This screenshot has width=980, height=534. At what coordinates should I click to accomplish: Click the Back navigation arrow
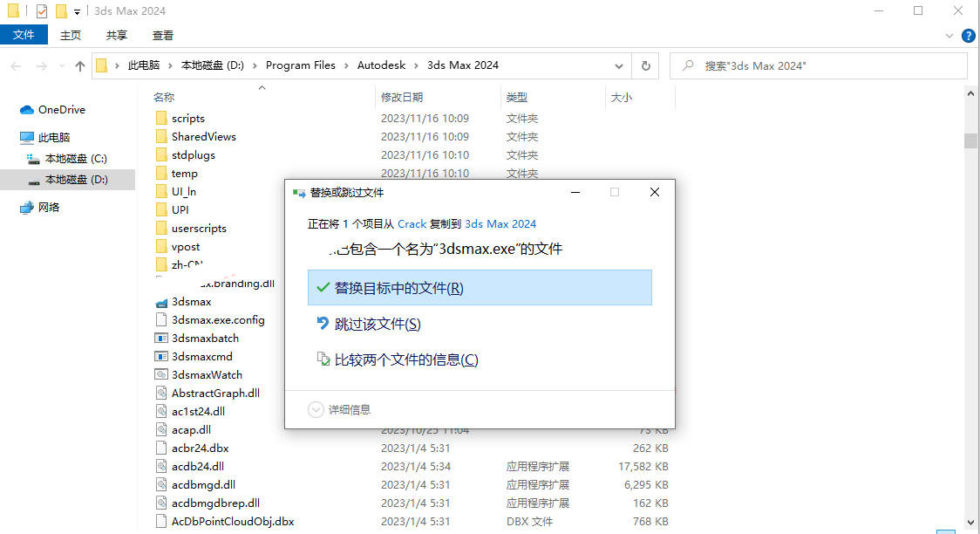(x=17, y=65)
